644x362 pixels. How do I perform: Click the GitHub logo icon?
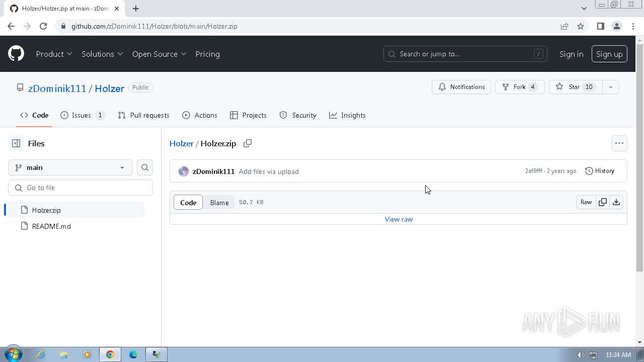[16, 54]
